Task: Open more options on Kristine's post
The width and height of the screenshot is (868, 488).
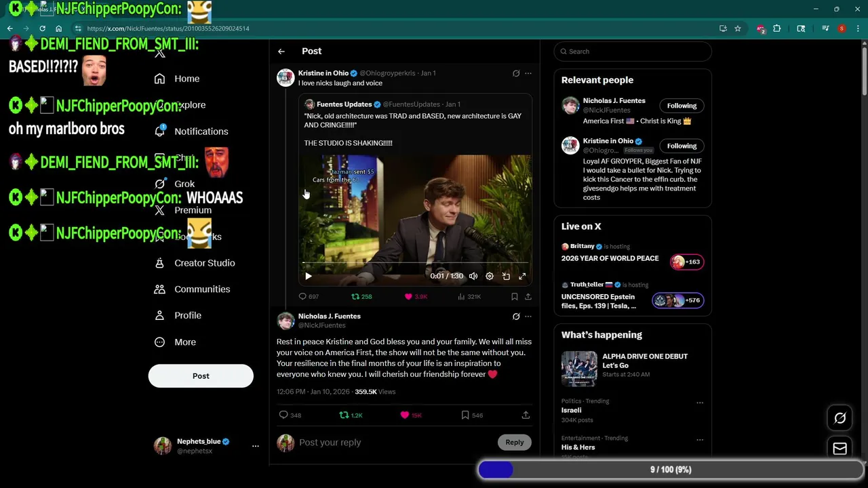Action: (x=528, y=73)
